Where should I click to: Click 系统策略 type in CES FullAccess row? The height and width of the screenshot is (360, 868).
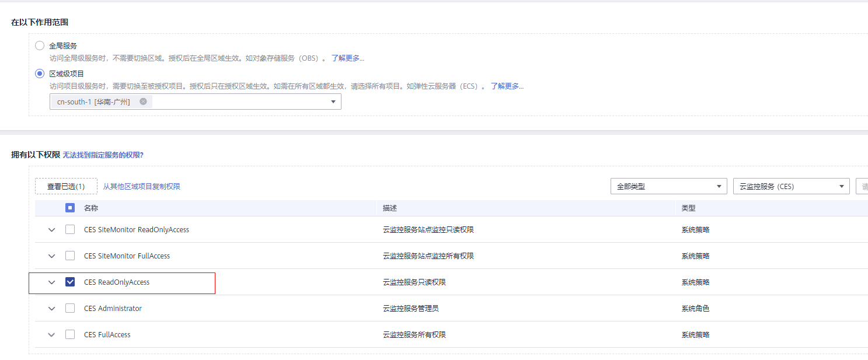point(696,335)
